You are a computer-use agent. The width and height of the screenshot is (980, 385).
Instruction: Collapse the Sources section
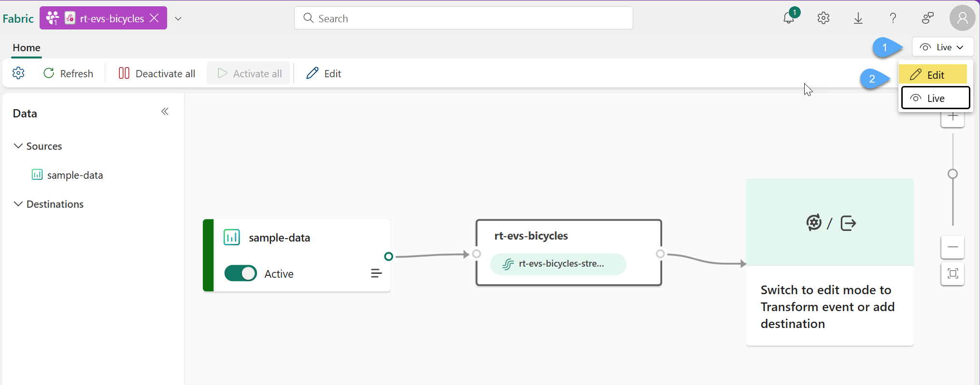pos(18,146)
